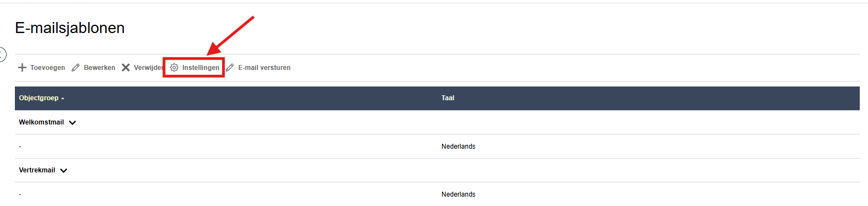Select the Nederlands row under Welkomstmail
This screenshot has height=206, width=868.
pos(437,147)
